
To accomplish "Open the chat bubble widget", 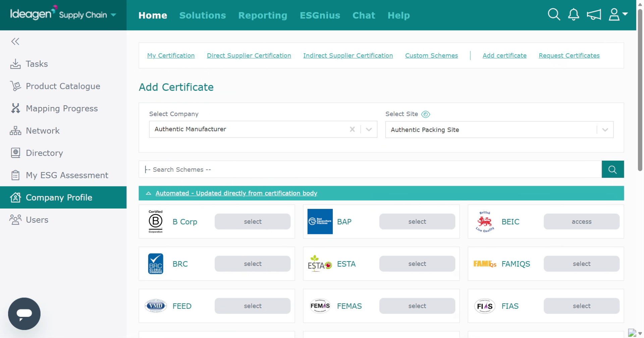I will click(24, 314).
